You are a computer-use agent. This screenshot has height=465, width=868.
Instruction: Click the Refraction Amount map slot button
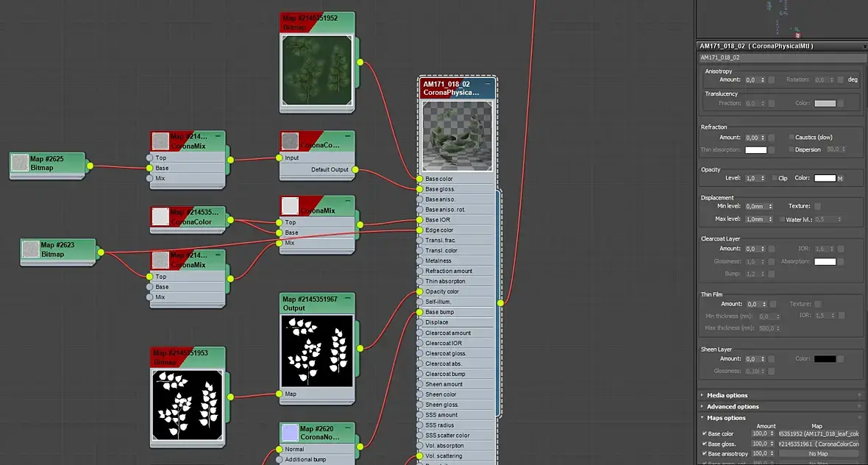(771, 138)
